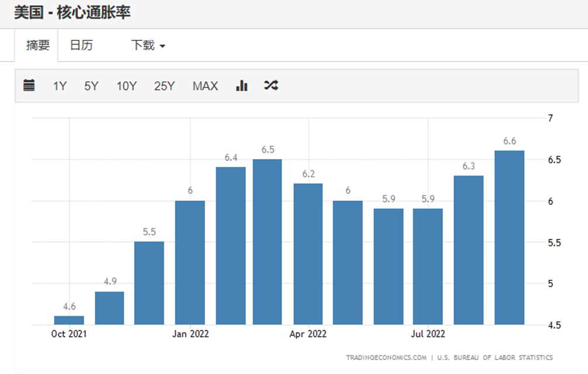This screenshot has width=588, height=374.
Task: Click the Apr 2022 bar at 6.2
Action: pos(308,254)
